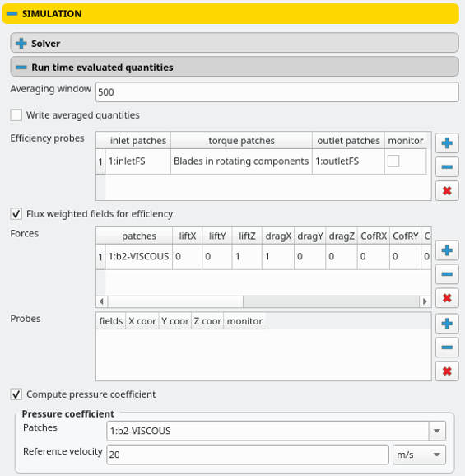Screen dimensions: 465x476
Task: Enable Write averaged quantities checkbox
Action: point(16,115)
